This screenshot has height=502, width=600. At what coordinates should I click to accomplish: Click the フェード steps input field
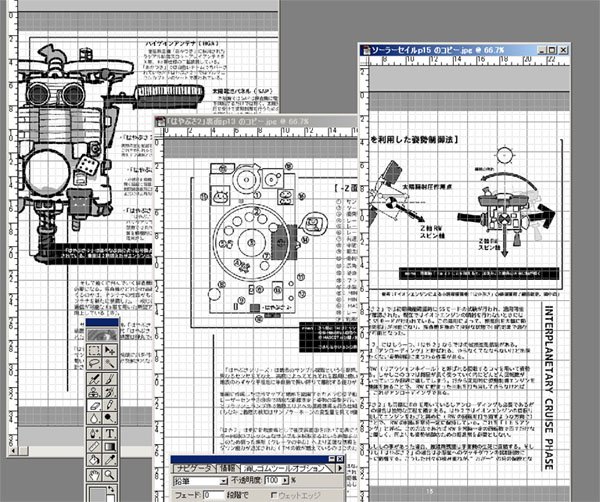coord(213,495)
